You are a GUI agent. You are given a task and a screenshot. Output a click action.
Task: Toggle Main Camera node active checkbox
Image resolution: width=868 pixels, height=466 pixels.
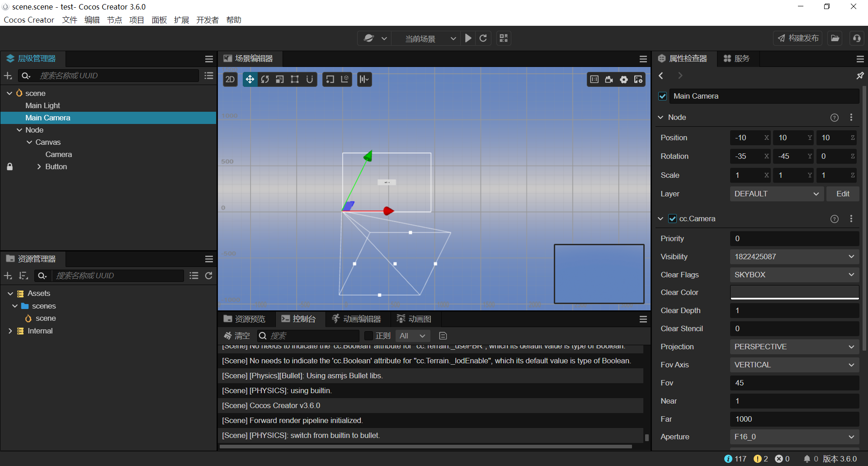click(663, 96)
